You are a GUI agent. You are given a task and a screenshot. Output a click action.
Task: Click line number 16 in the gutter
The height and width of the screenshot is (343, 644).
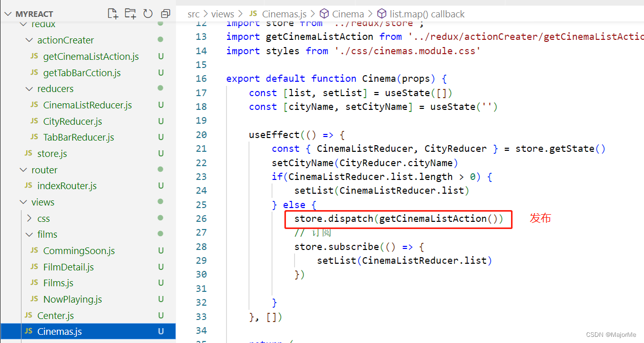click(x=201, y=79)
